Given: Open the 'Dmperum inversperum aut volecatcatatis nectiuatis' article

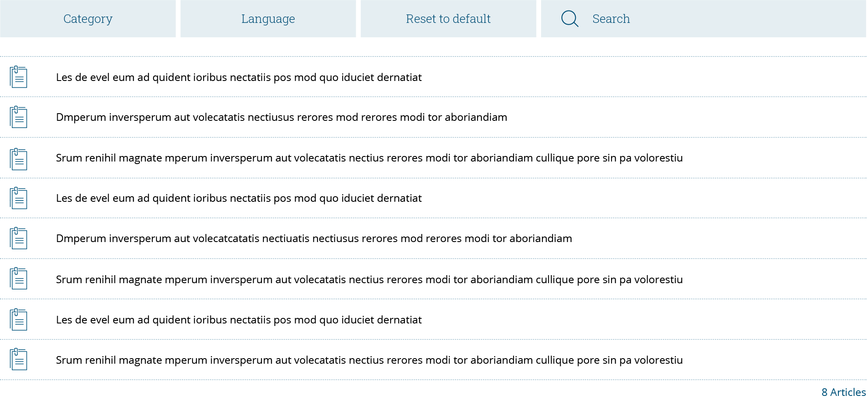Looking at the screenshot, I should click(x=314, y=239).
